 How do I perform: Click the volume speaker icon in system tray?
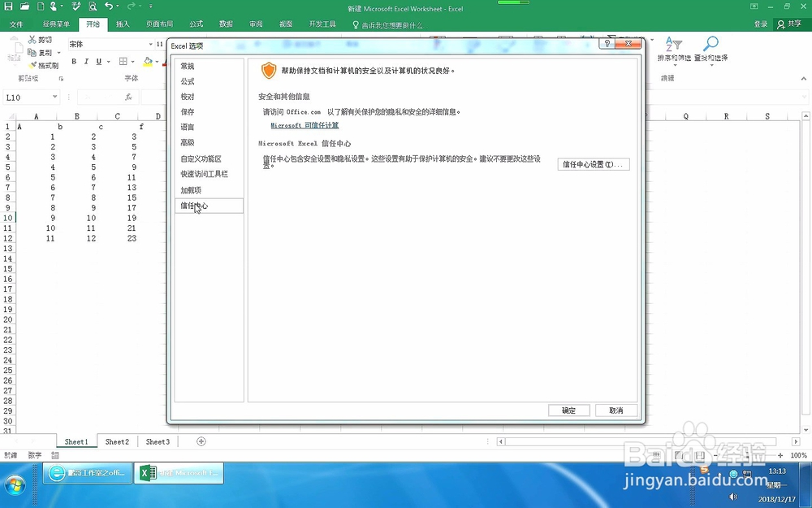[733, 497]
